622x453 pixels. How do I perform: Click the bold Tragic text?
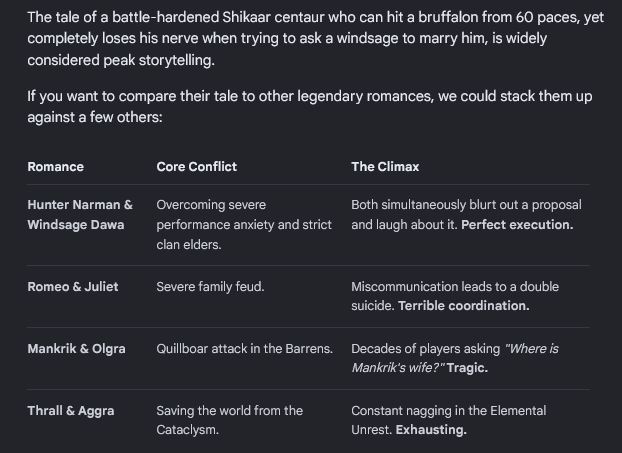(467, 368)
